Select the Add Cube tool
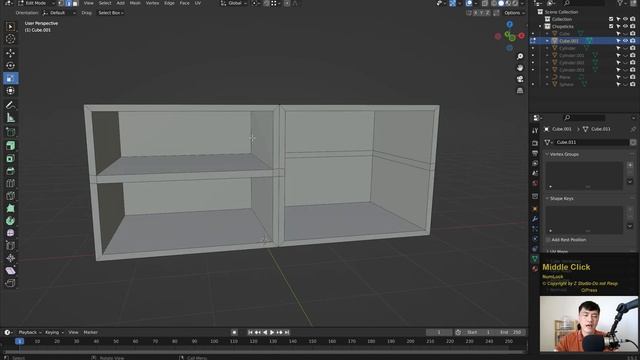This screenshot has height=360, width=640. coord(11,132)
